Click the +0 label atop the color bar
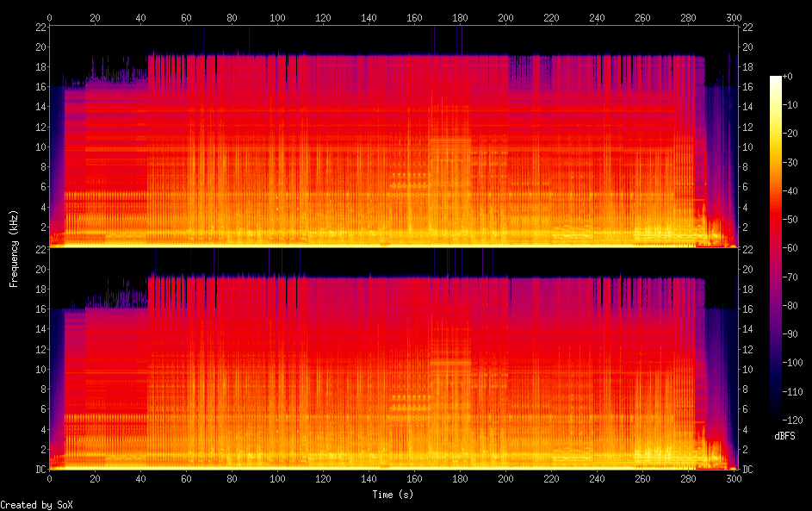This screenshot has width=812, height=511. [787, 77]
